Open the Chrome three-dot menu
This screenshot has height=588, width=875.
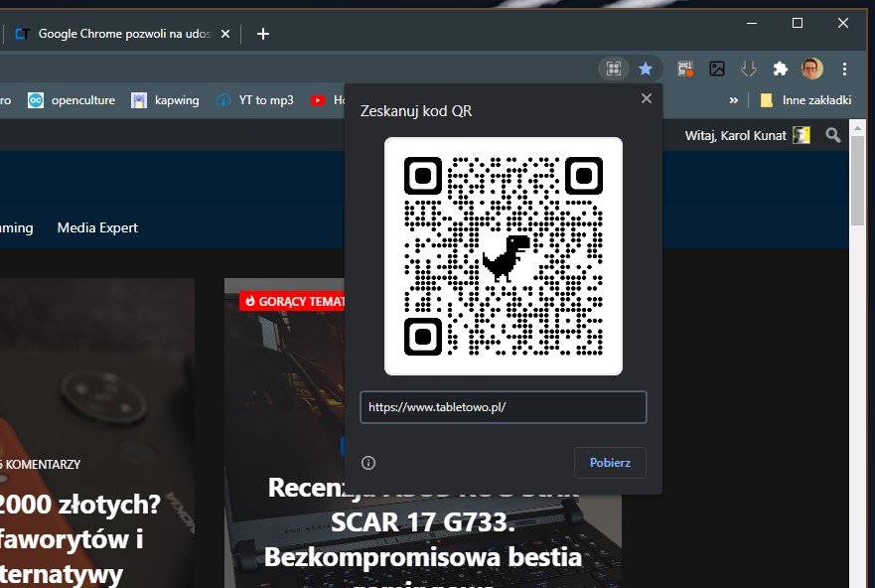844,69
